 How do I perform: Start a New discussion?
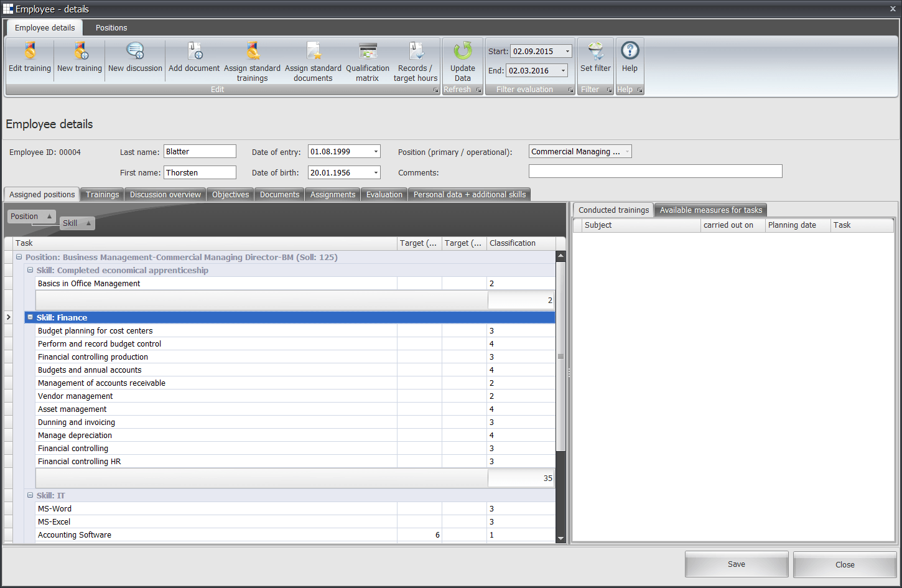(135, 51)
